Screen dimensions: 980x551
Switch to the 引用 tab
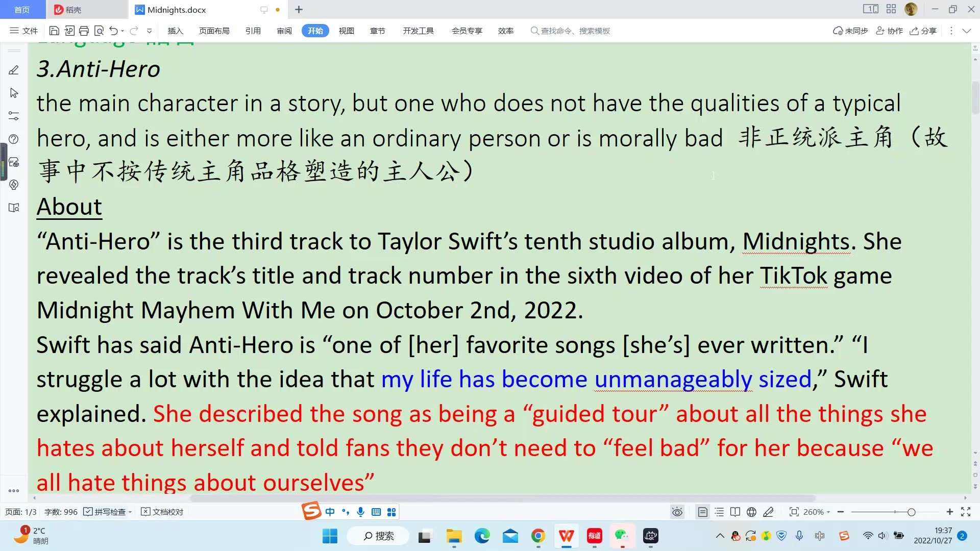pos(253,31)
